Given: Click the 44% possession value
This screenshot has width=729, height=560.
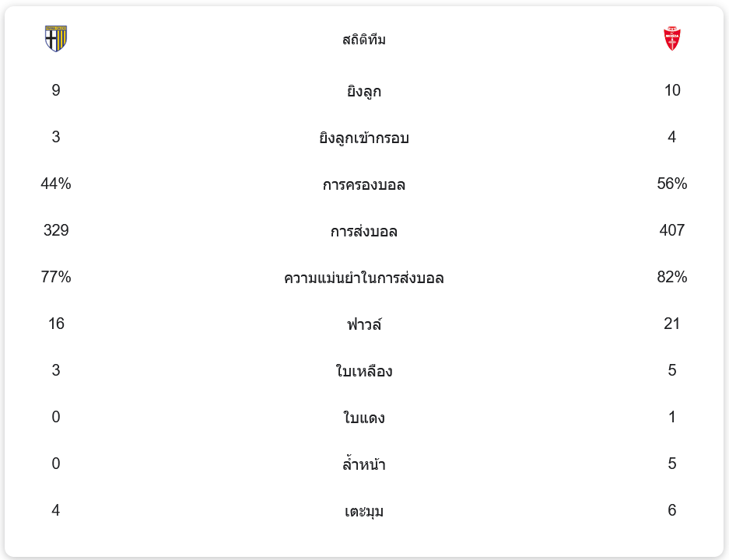Looking at the screenshot, I should point(56,184).
